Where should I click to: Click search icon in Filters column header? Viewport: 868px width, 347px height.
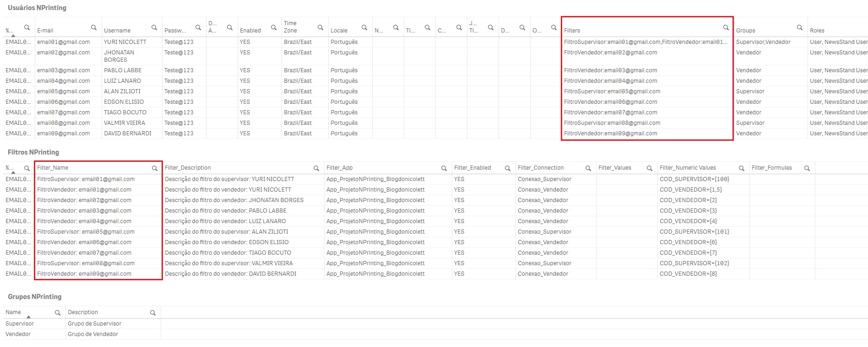(726, 28)
